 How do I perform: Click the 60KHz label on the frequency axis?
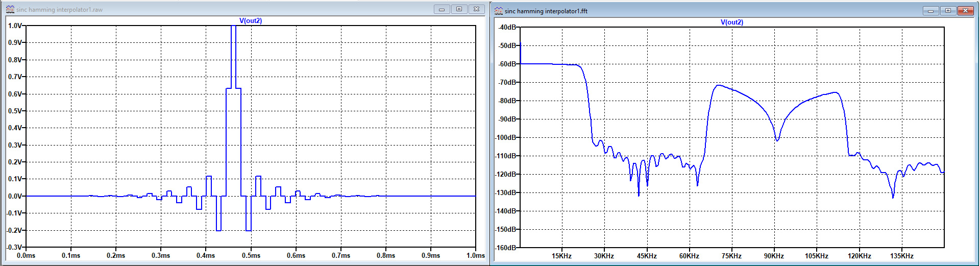click(689, 256)
